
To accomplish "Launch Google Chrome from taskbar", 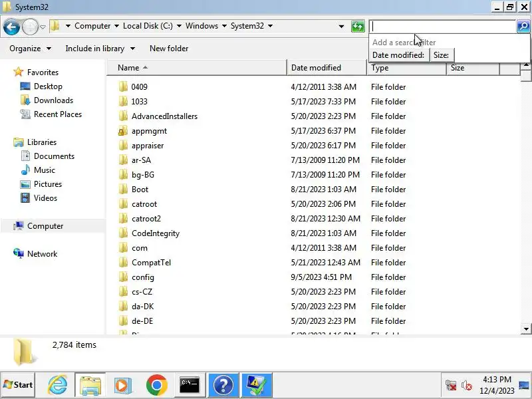I will click(157, 385).
